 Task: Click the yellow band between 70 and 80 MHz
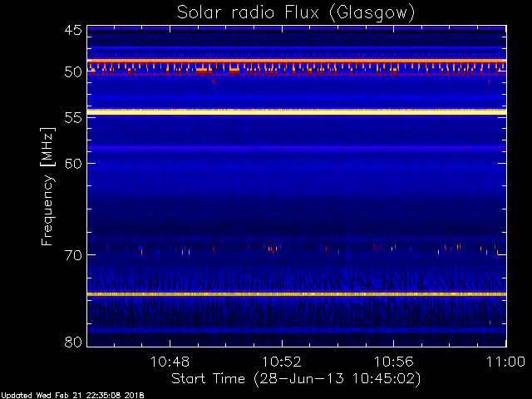point(297,294)
